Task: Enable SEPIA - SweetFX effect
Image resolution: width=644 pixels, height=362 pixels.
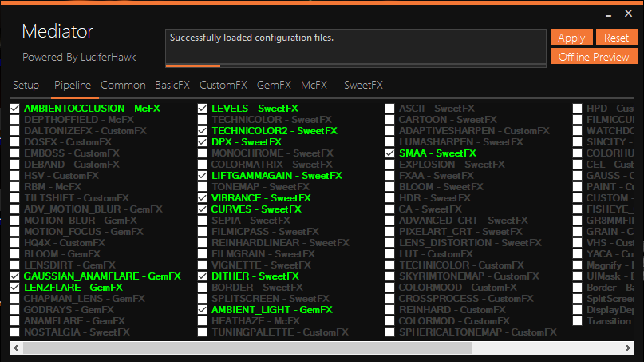Action: 202,220
